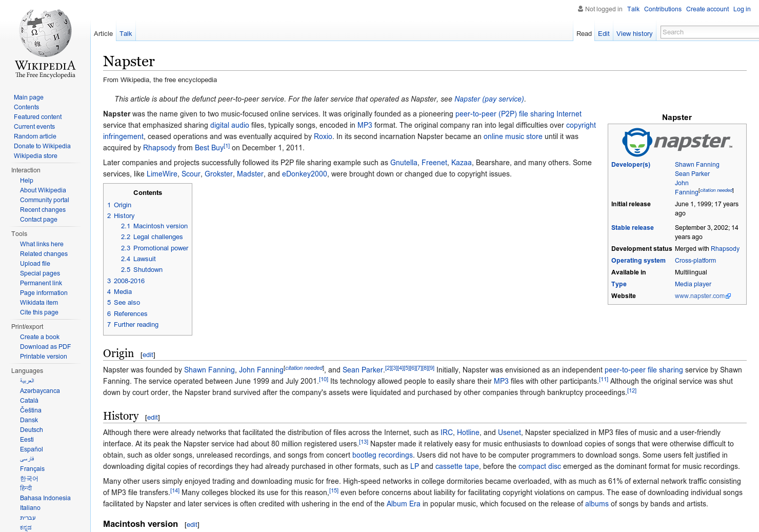Follow the Rhapsody link in the article
Viewport: 759px width, 532px height.
[x=159, y=148]
